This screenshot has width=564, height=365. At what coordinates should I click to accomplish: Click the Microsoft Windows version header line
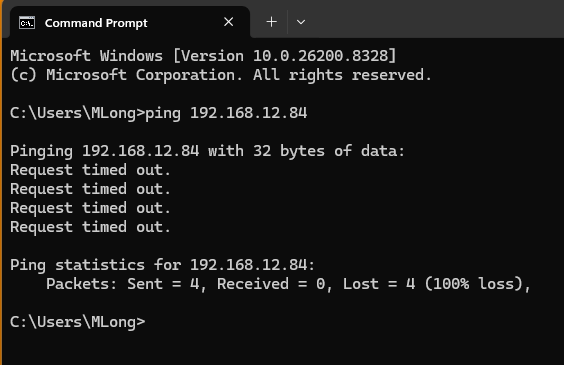(x=203, y=56)
